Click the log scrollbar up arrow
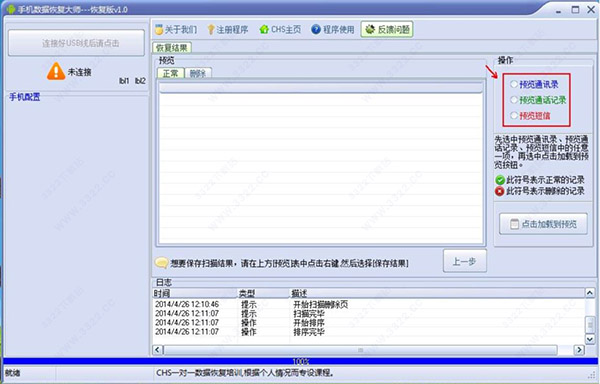This screenshot has width=600, height=384. click(590, 293)
